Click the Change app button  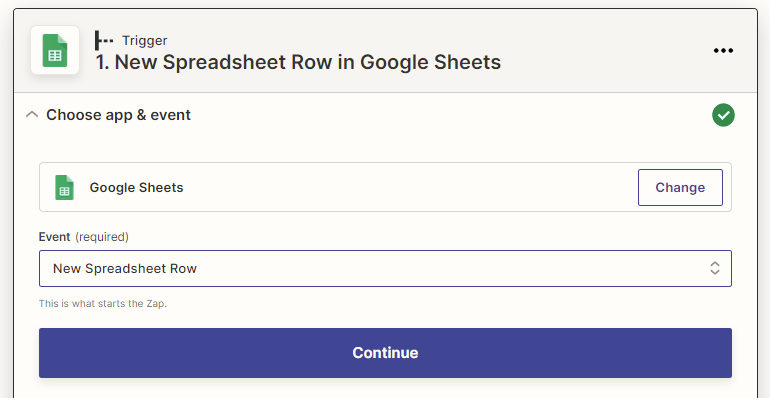click(x=680, y=187)
